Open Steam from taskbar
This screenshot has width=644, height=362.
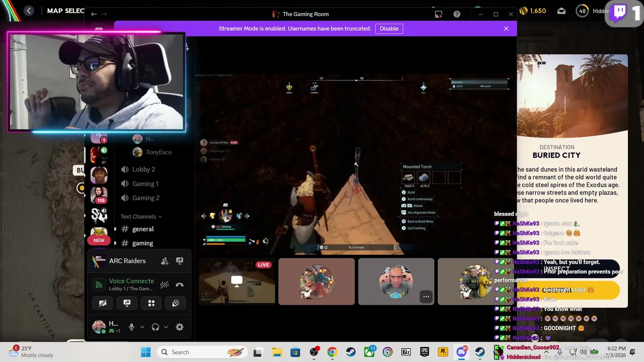click(x=351, y=352)
